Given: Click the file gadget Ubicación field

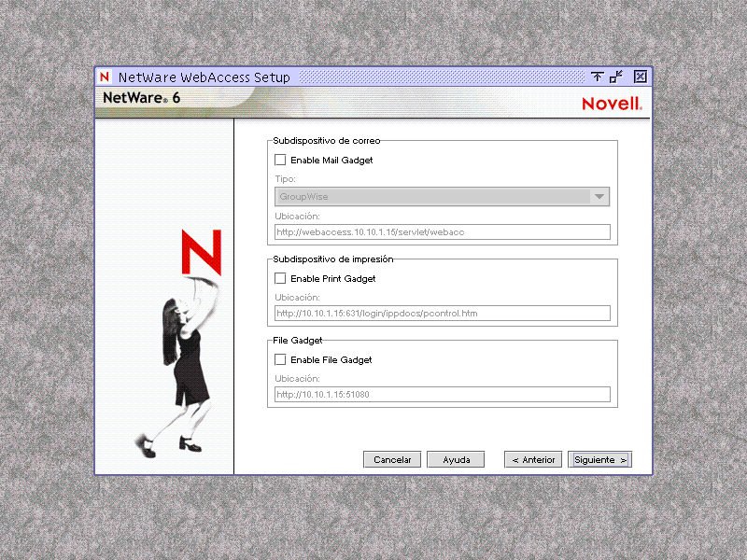Looking at the screenshot, I should pos(442,394).
